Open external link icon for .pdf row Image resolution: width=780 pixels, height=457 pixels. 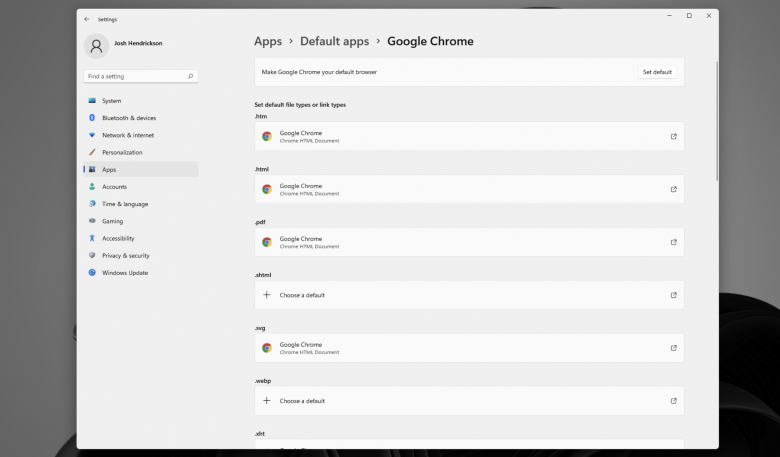(x=674, y=242)
